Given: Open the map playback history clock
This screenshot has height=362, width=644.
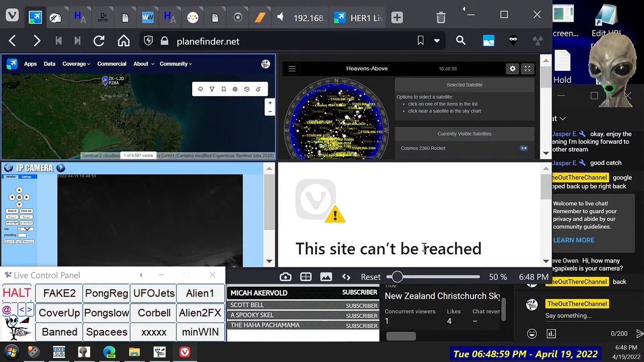Looking at the screenshot, I should pyautogui.click(x=247, y=89).
